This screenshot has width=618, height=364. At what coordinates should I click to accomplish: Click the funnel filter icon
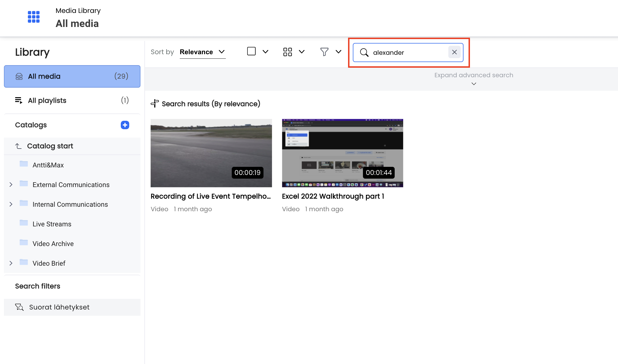[x=324, y=52]
